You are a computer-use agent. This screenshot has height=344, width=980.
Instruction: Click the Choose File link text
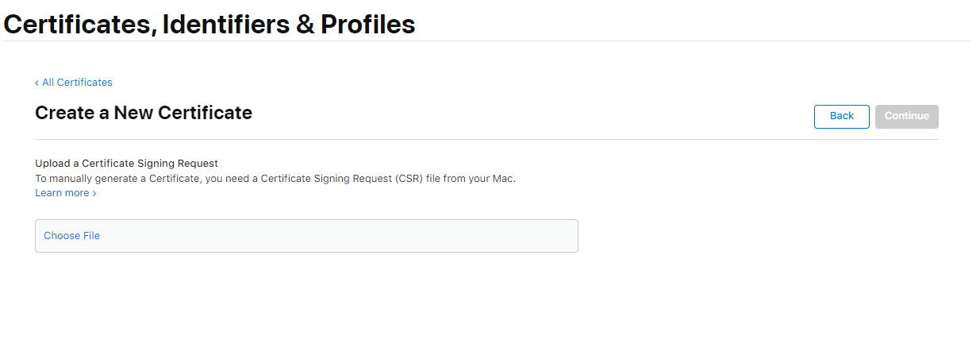click(x=71, y=236)
